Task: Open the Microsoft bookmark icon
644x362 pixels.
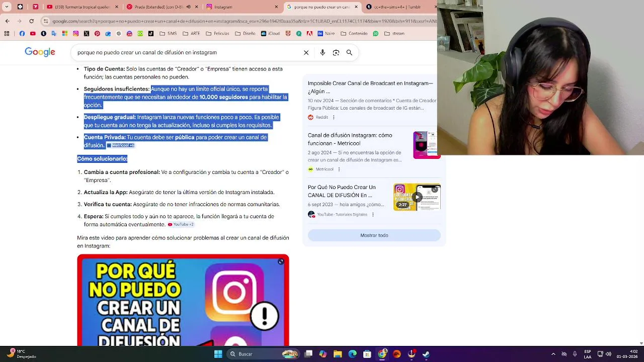Action: pos(65,34)
